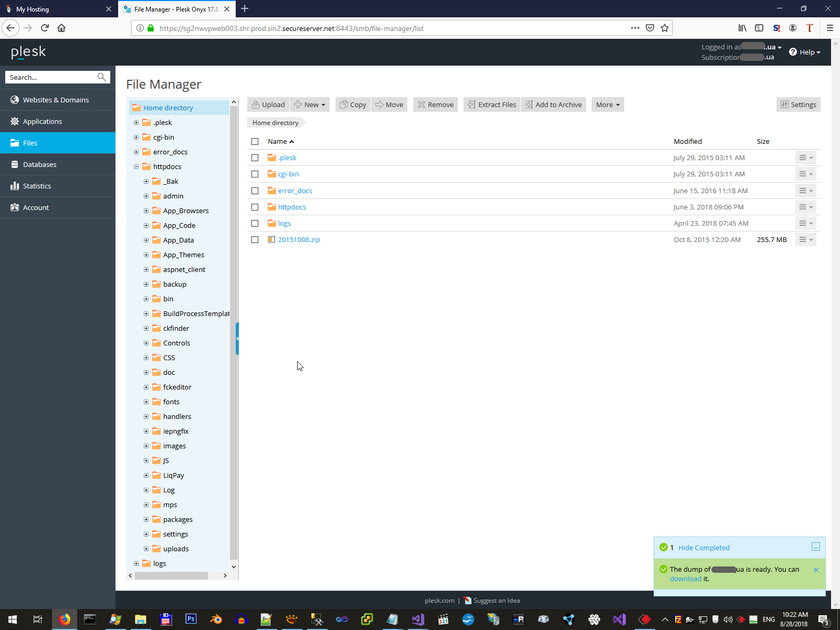Screen dimensions: 840x630
Task: Open the 20151008.zip file link
Action: pos(299,239)
